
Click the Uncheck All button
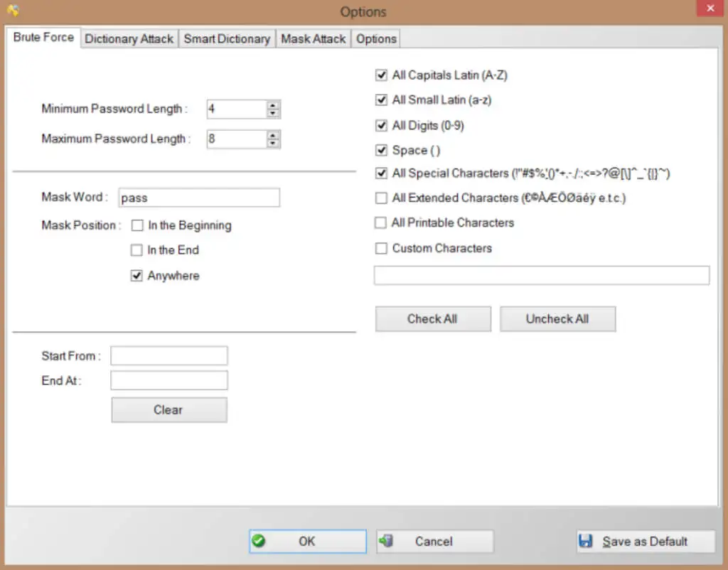(x=557, y=319)
